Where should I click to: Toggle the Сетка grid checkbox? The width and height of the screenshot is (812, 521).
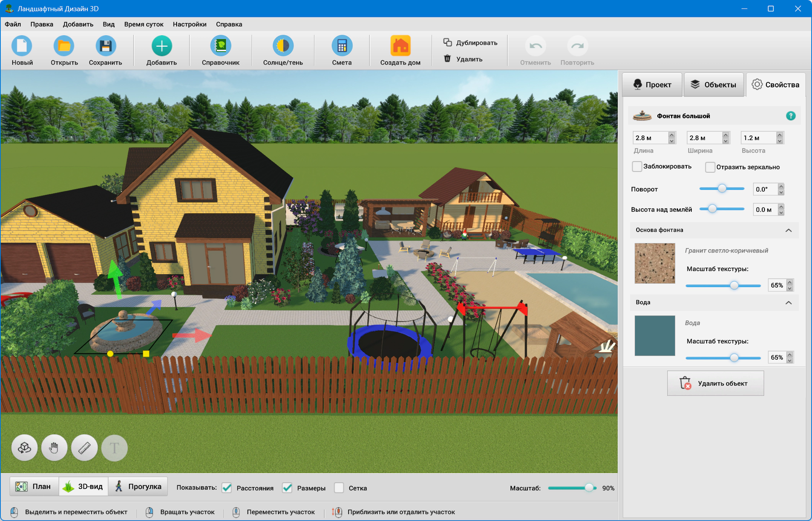tap(339, 488)
